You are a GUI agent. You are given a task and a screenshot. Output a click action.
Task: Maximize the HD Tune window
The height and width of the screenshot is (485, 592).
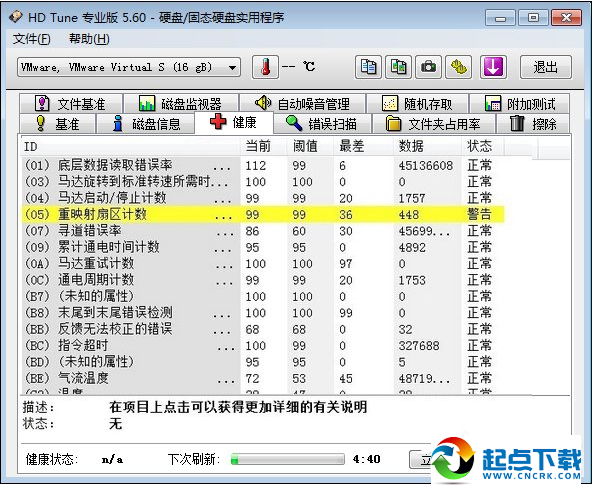coord(533,17)
